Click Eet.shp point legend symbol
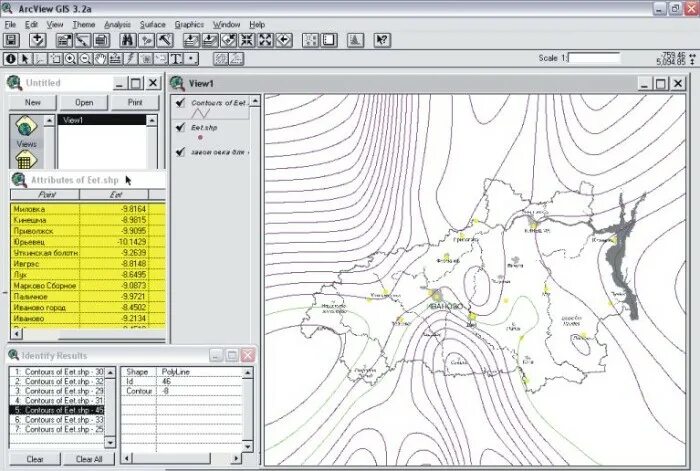The image size is (700, 471). pos(200,138)
